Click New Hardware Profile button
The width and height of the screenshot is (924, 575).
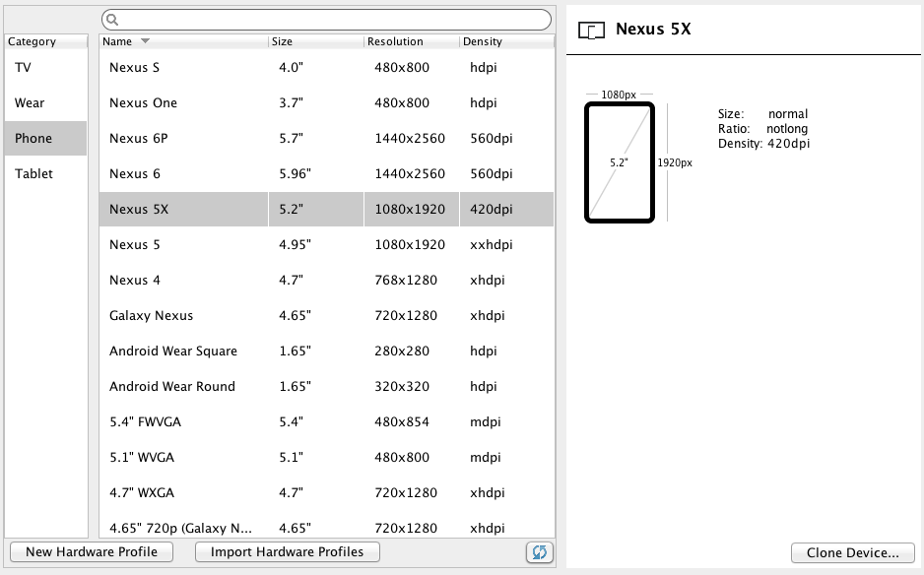coord(92,552)
